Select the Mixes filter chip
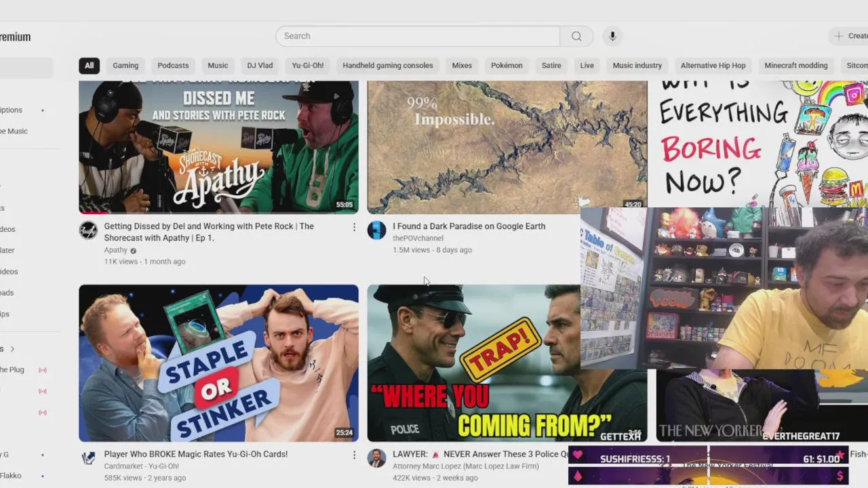Viewport: 868px width, 488px height. 462,66
